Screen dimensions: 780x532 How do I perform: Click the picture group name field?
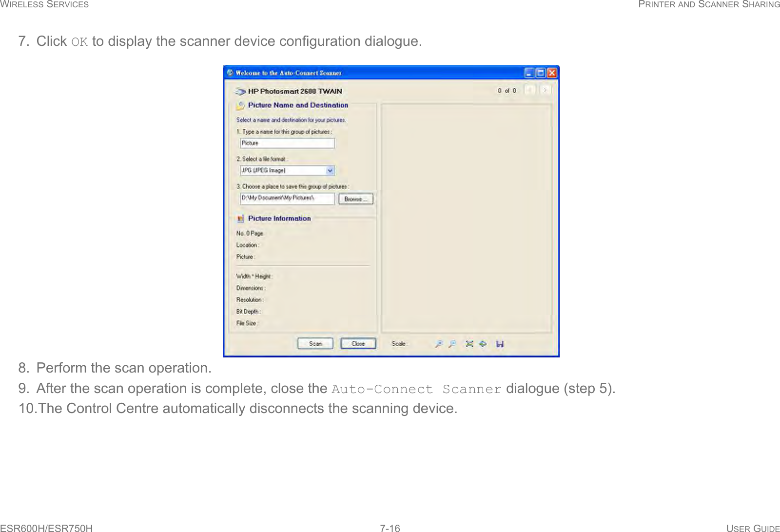pos(288,143)
